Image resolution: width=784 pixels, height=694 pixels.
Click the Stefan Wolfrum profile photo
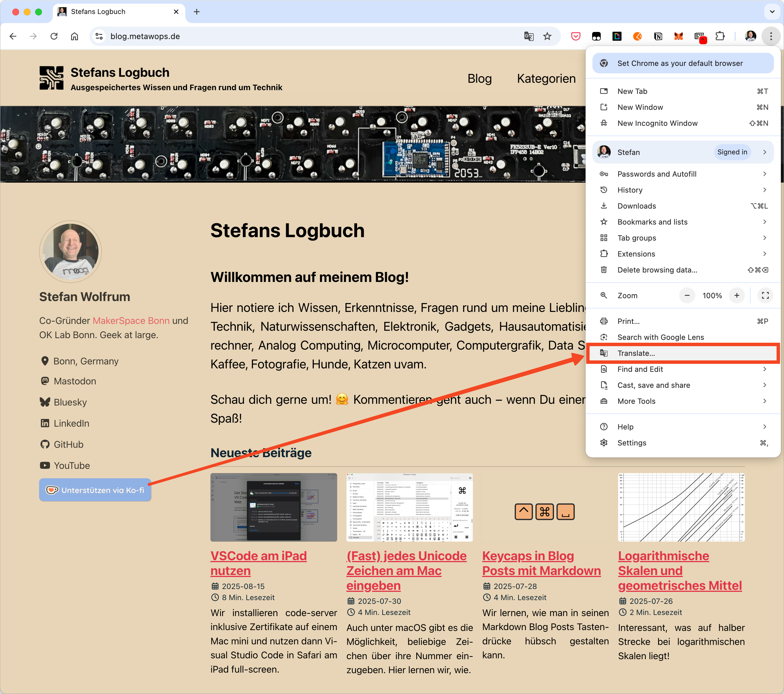71,251
